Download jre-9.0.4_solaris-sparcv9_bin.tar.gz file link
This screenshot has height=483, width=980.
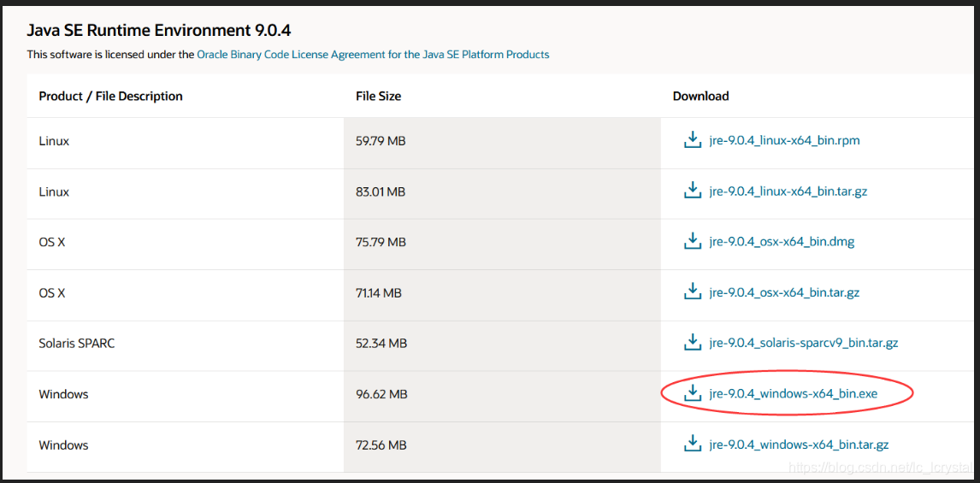click(804, 343)
